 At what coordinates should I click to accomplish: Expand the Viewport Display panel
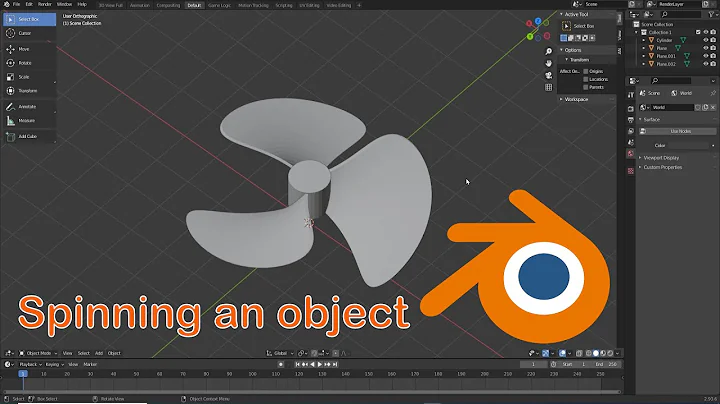640,157
